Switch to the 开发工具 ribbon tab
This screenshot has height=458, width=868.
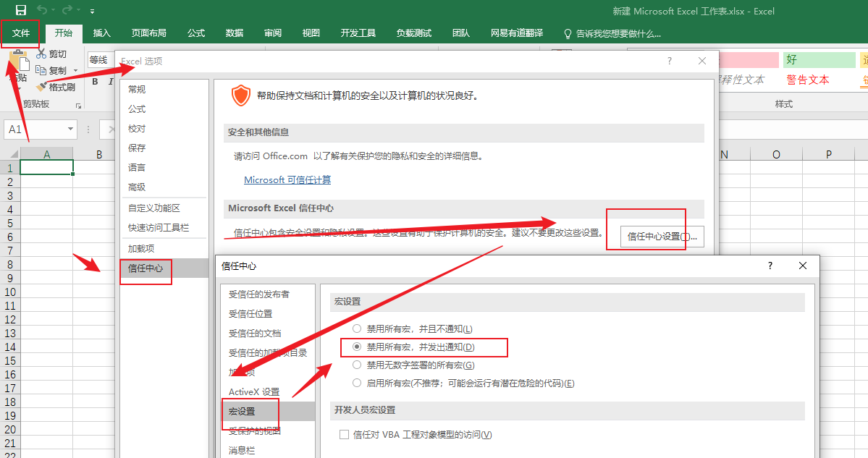click(x=358, y=33)
